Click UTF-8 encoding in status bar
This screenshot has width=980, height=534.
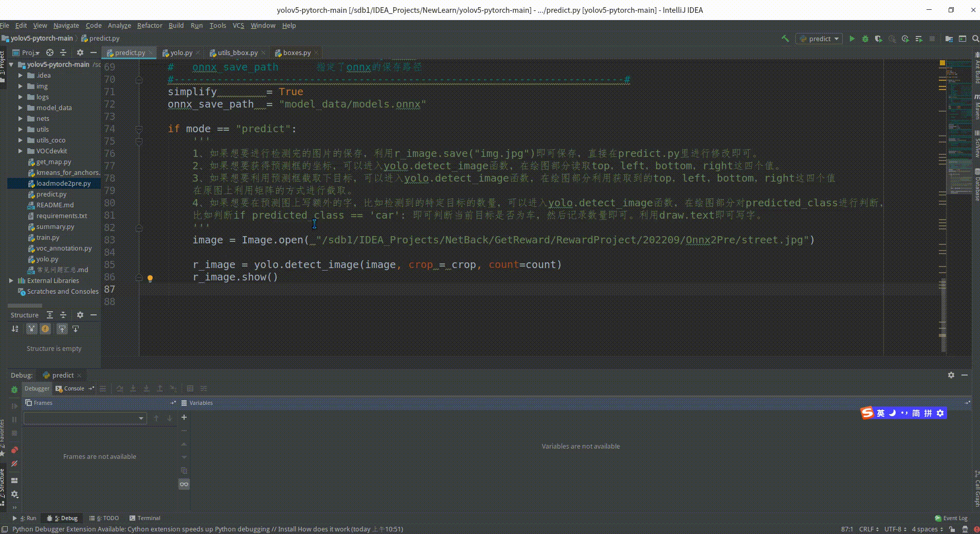coord(895,529)
